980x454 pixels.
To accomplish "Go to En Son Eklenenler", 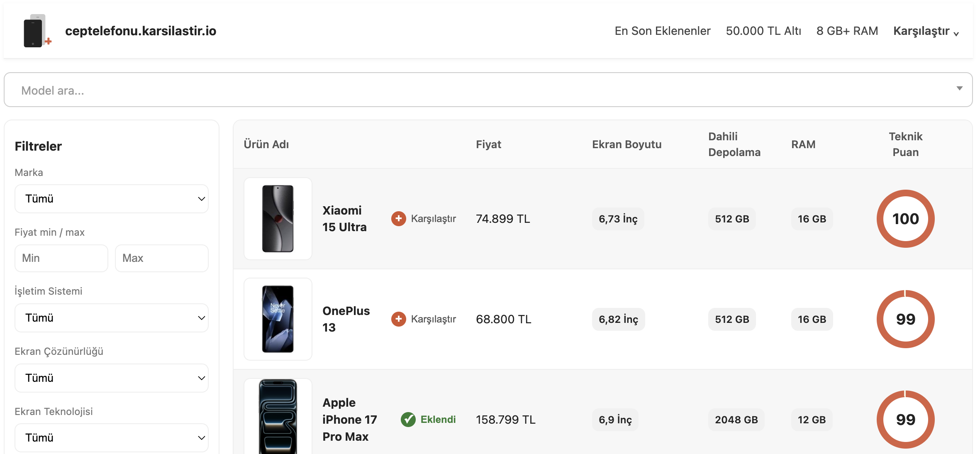I will coord(662,31).
